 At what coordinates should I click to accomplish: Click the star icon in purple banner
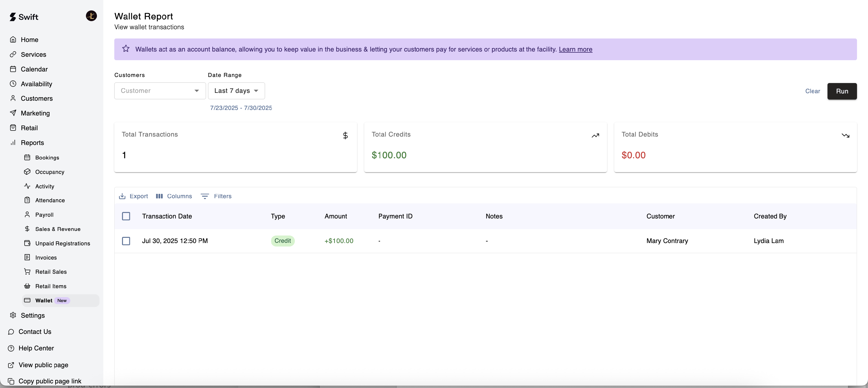pyautogui.click(x=126, y=49)
